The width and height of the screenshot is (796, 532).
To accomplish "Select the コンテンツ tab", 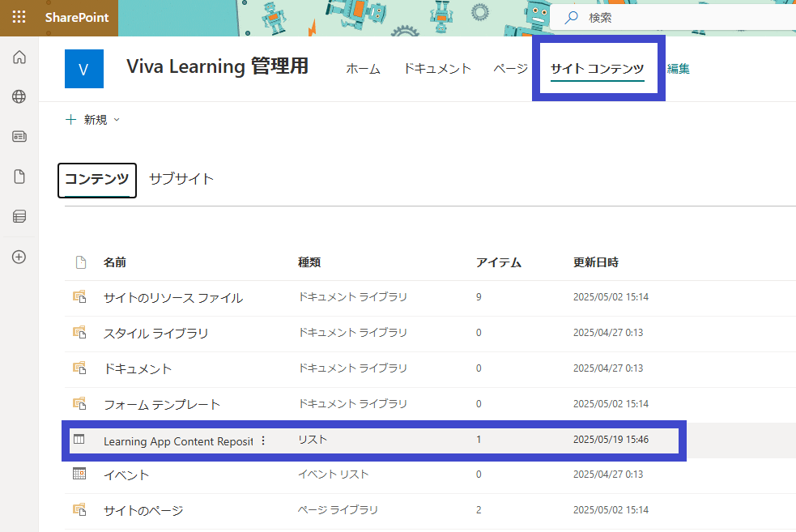I will click(x=97, y=179).
